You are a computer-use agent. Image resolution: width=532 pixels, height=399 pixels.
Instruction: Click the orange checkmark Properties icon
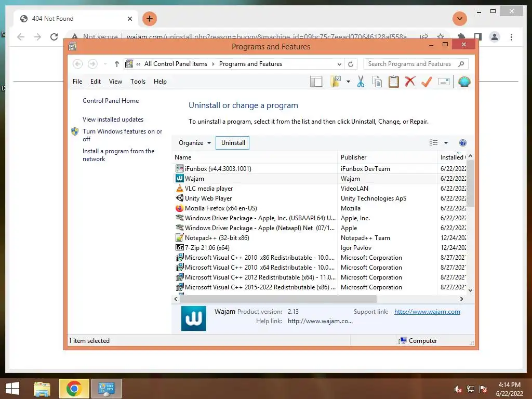[427, 82]
